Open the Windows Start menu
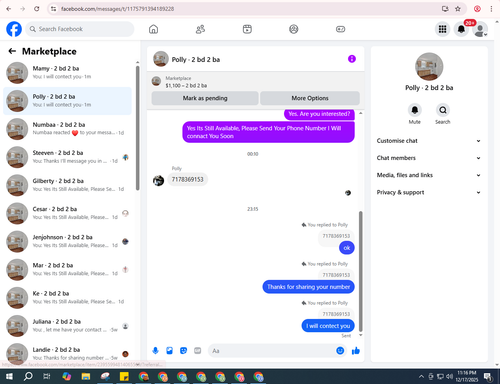The height and width of the screenshot is (384, 500). (x=9, y=376)
